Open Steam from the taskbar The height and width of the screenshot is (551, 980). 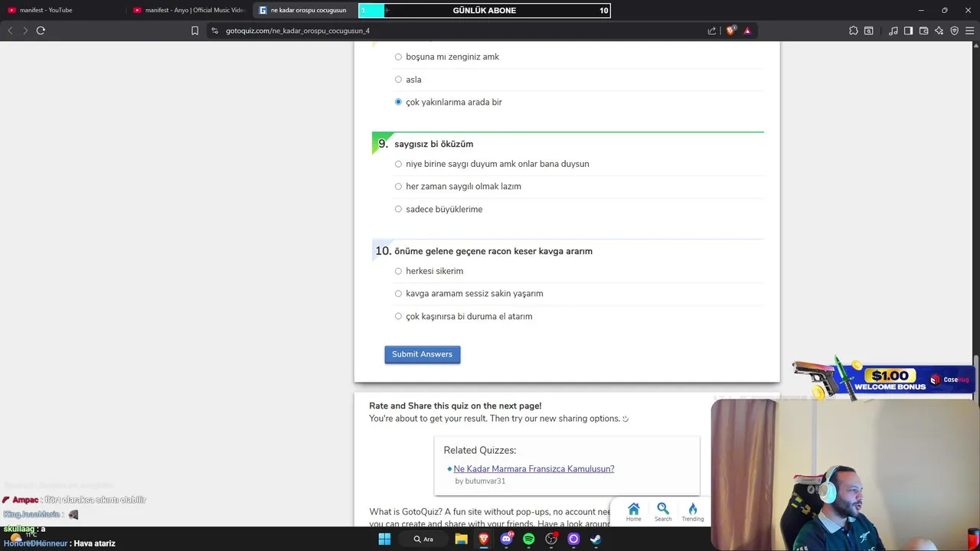point(596,539)
